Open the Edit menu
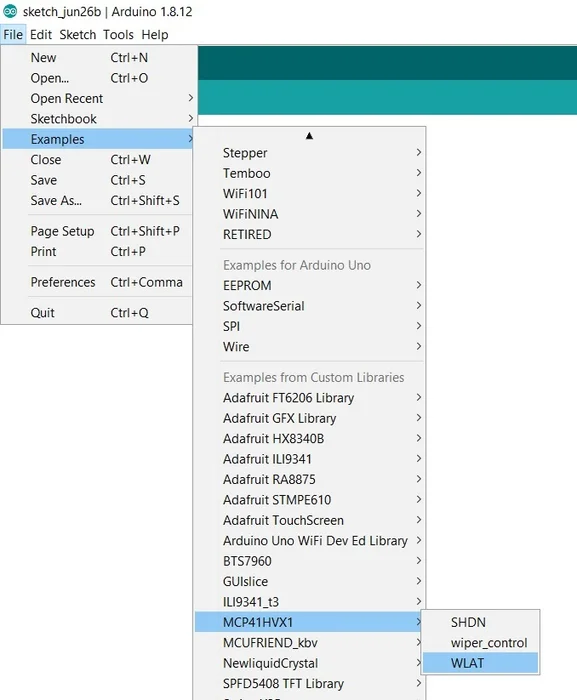577x700 pixels. click(x=41, y=34)
